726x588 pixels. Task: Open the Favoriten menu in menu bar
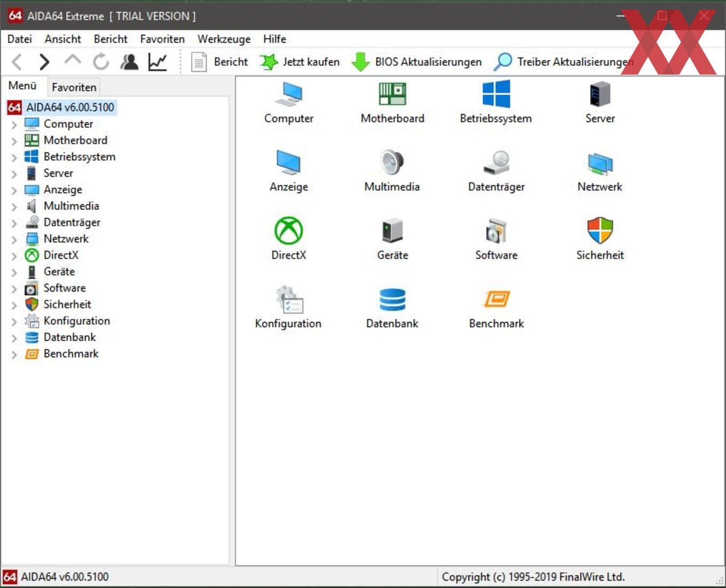[x=162, y=39]
